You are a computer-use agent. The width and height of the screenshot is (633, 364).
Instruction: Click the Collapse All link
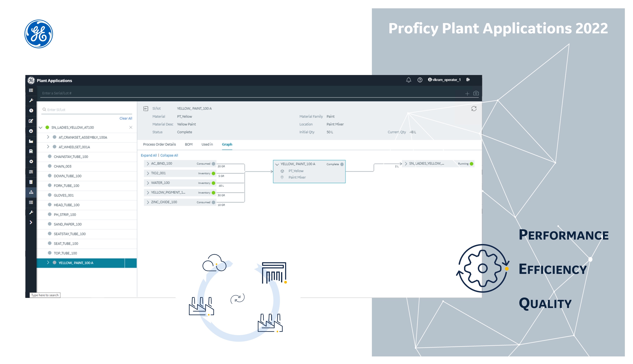tap(169, 155)
